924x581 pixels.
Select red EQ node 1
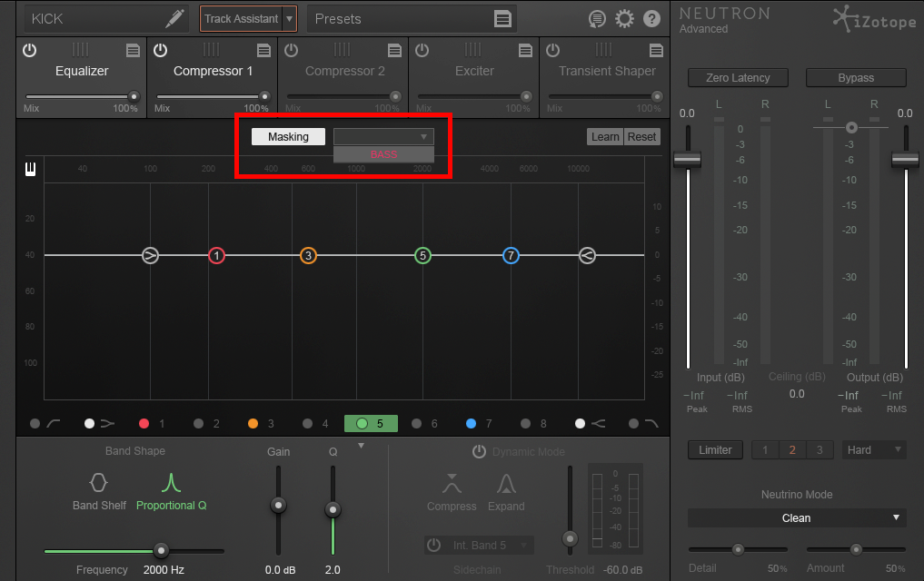click(x=217, y=255)
